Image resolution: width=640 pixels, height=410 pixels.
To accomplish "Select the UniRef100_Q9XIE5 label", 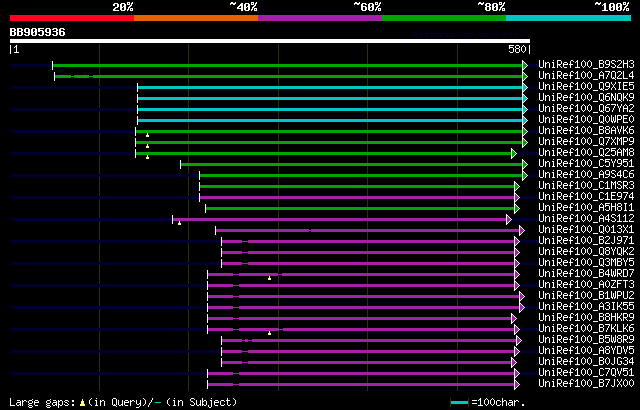I will [586, 86].
